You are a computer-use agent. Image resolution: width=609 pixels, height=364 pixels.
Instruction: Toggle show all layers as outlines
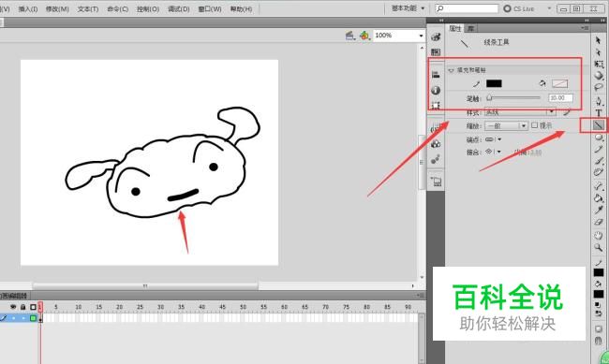[x=33, y=307]
